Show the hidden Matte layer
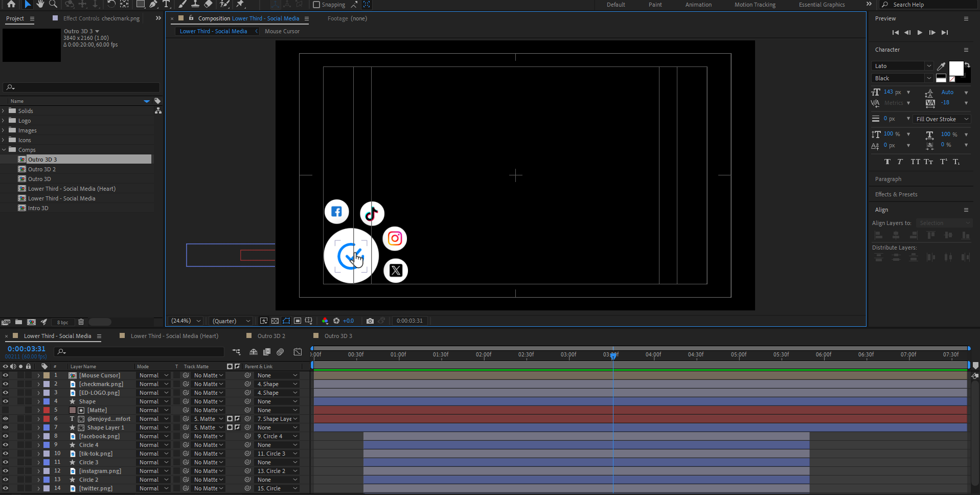Screen dimensions: 980x495 point(6,410)
